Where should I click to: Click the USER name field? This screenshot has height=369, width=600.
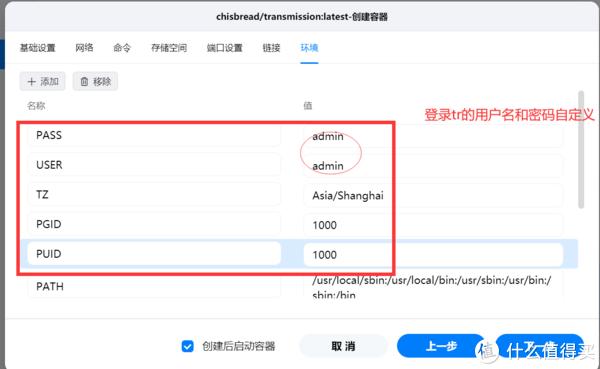point(154,165)
